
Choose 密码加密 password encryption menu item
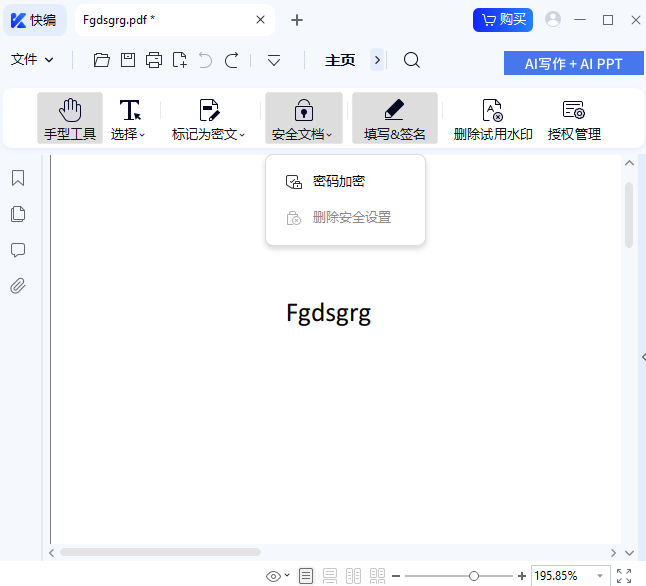tap(338, 182)
